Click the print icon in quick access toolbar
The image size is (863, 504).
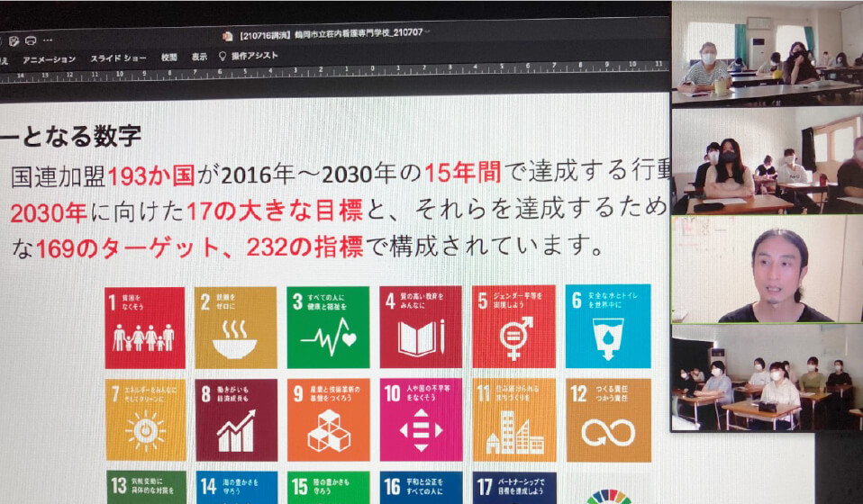coord(30,40)
